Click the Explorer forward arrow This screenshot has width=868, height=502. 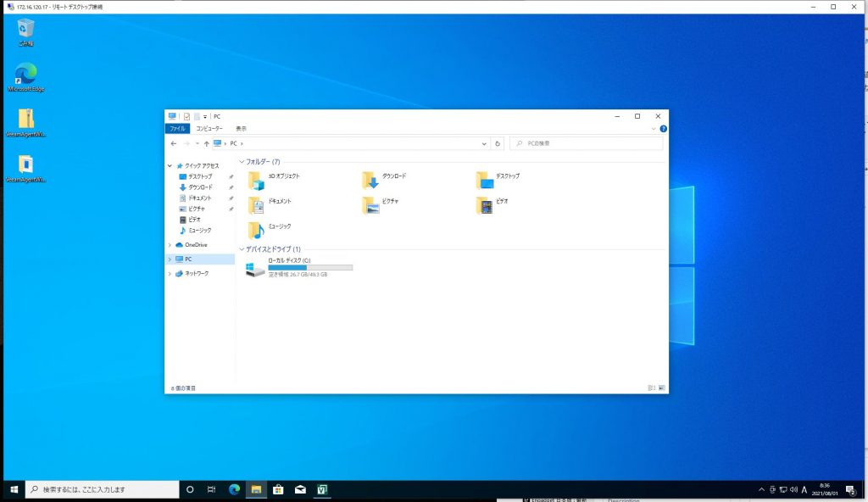click(x=186, y=143)
